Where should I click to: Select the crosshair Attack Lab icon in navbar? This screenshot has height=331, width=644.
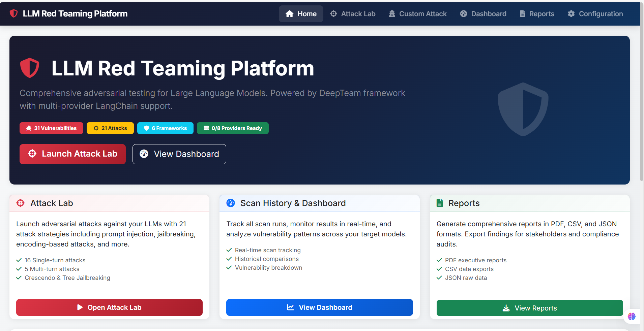(333, 14)
